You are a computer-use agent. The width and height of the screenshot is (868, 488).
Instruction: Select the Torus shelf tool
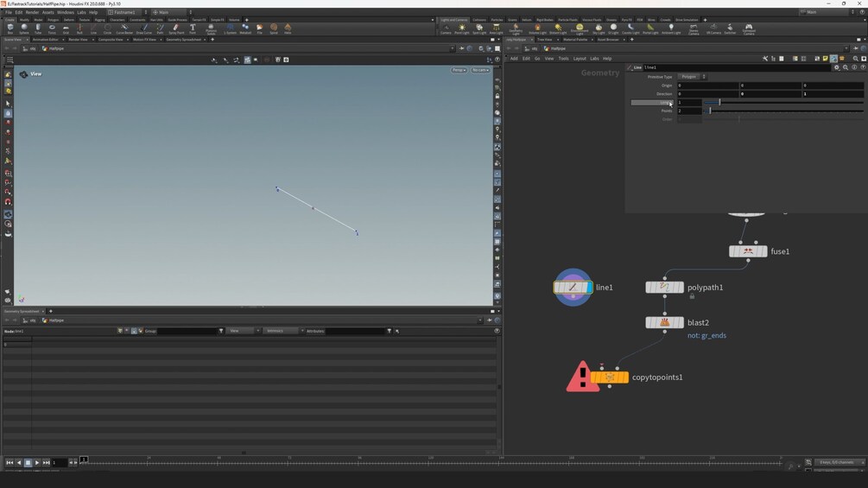coord(52,29)
